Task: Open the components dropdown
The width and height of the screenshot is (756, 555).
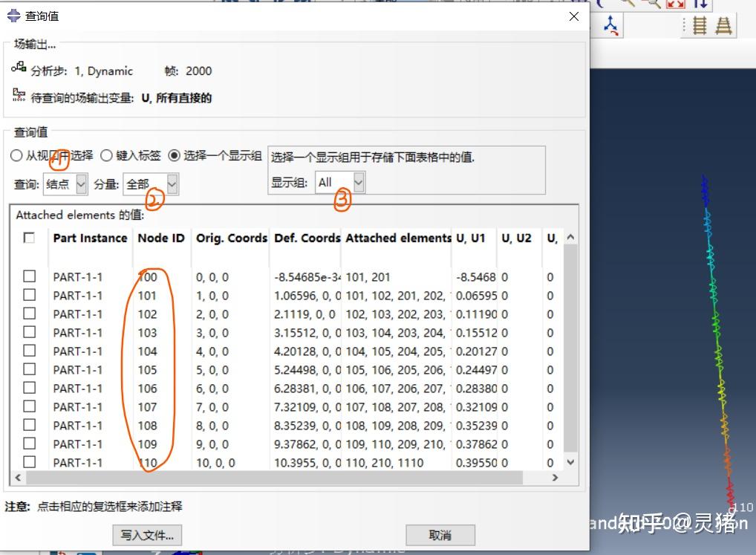Action: click(151, 184)
